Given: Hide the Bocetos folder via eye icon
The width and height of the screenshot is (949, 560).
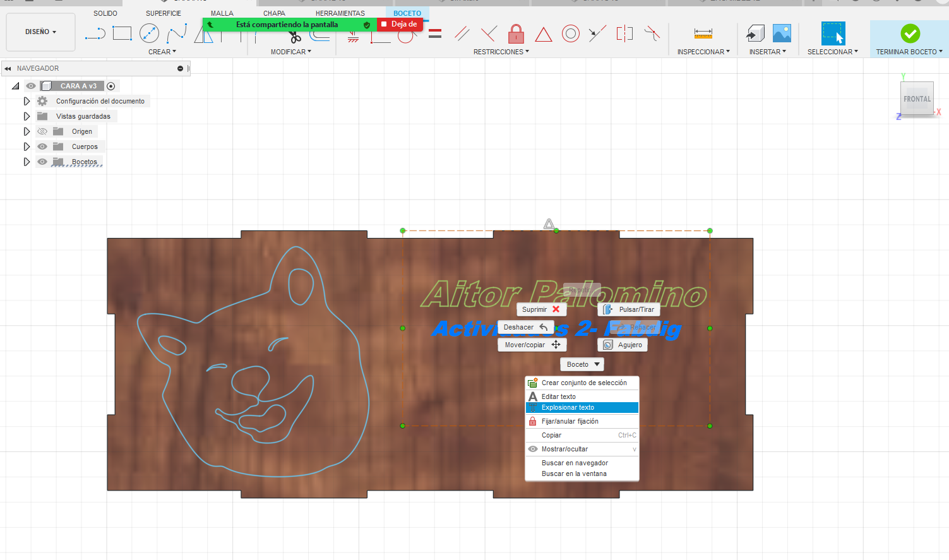Looking at the screenshot, I should [x=42, y=162].
